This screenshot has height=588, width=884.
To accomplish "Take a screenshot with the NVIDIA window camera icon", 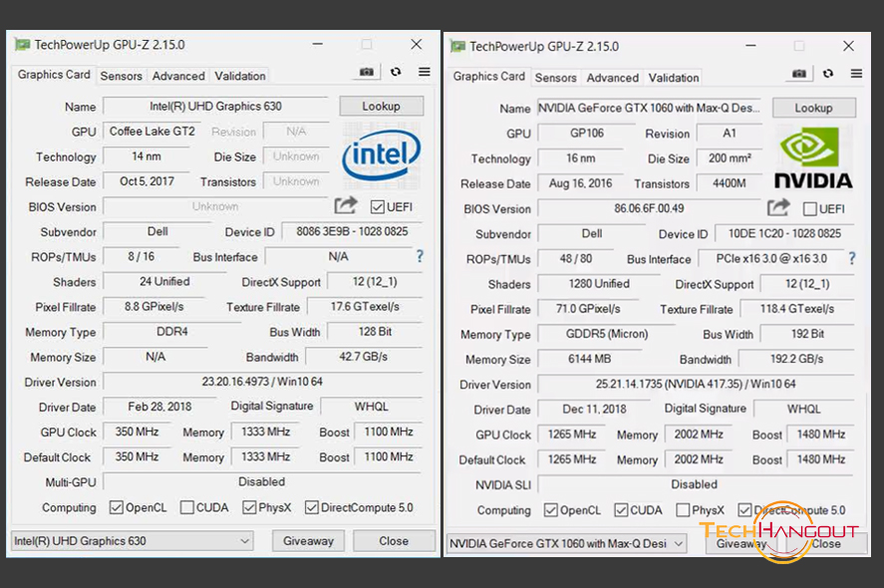I will pyautogui.click(x=799, y=74).
